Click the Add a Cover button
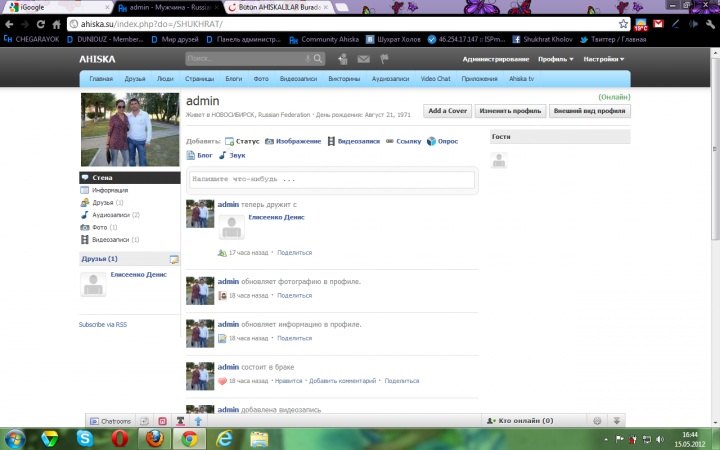Viewport: 720px width, 450px height. (447, 110)
